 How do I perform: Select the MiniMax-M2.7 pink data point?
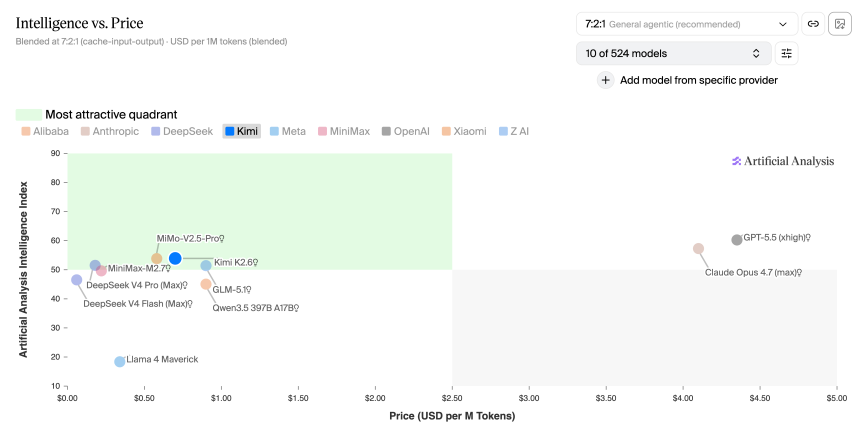pos(101,270)
